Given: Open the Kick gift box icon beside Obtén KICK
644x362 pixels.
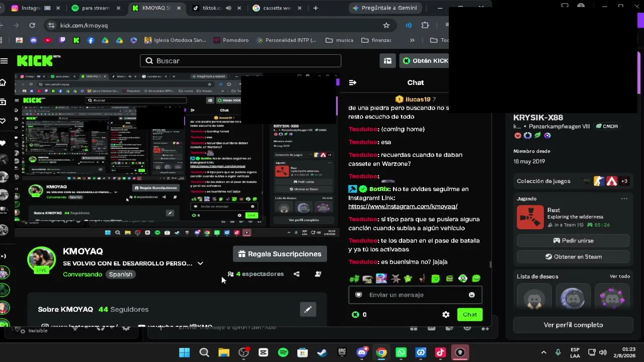Looking at the screenshot, I should point(387,61).
